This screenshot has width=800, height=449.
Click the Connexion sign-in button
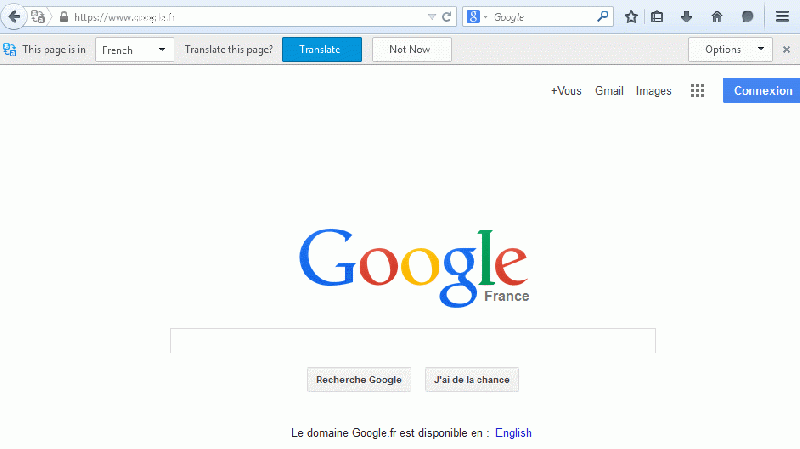click(762, 90)
